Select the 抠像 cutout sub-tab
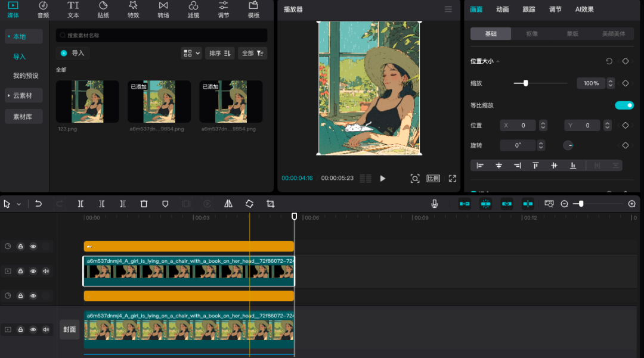This screenshot has width=644, height=358. pyautogui.click(x=532, y=33)
